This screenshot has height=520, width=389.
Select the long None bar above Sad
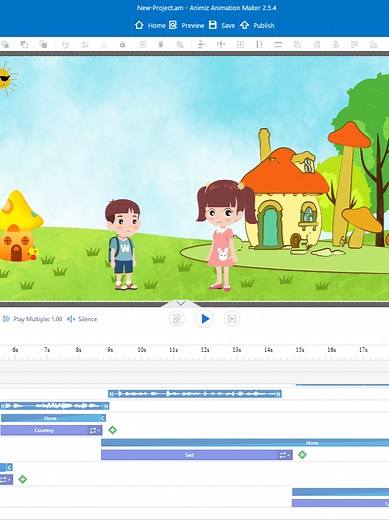click(x=245, y=443)
